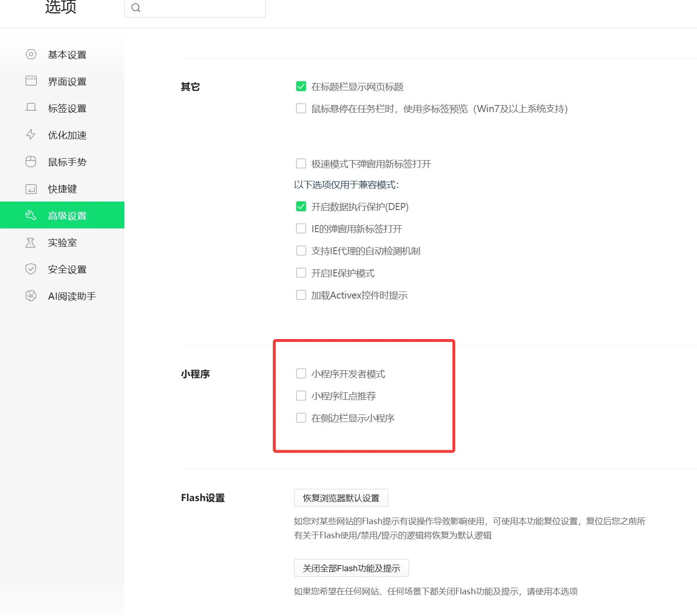Disable 开启数据执行保护(DEP)
The height and width of the screenshot is (616, 697).
pos(301,206)
